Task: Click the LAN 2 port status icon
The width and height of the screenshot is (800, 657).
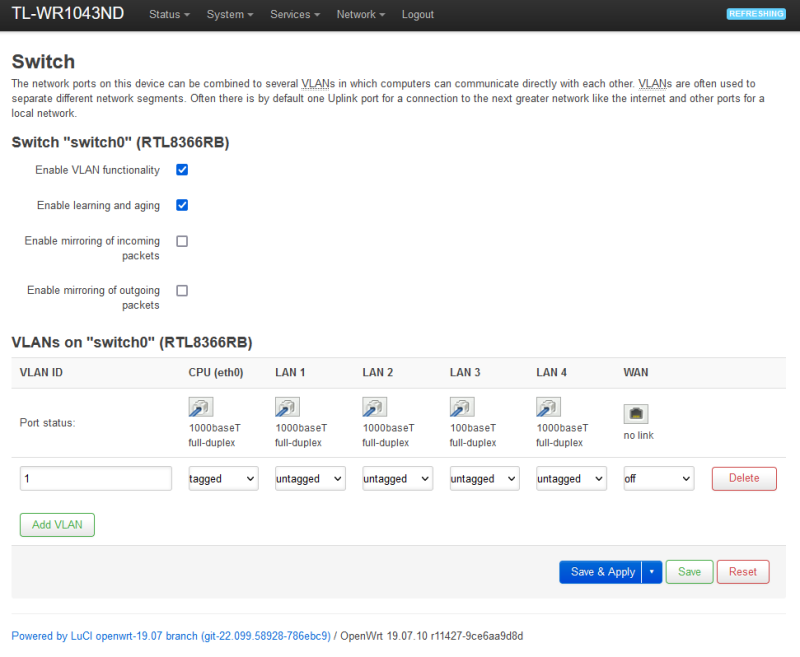Action: [x=374, y=407]
